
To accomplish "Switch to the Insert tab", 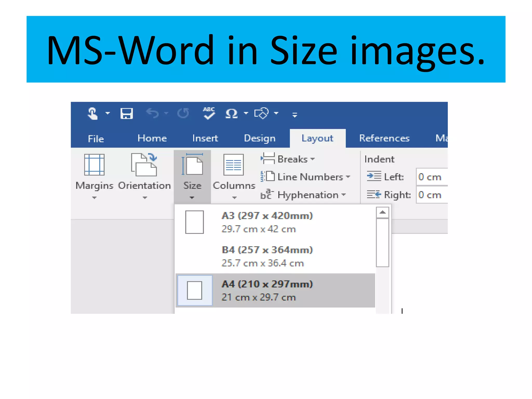I will (205, 138).
